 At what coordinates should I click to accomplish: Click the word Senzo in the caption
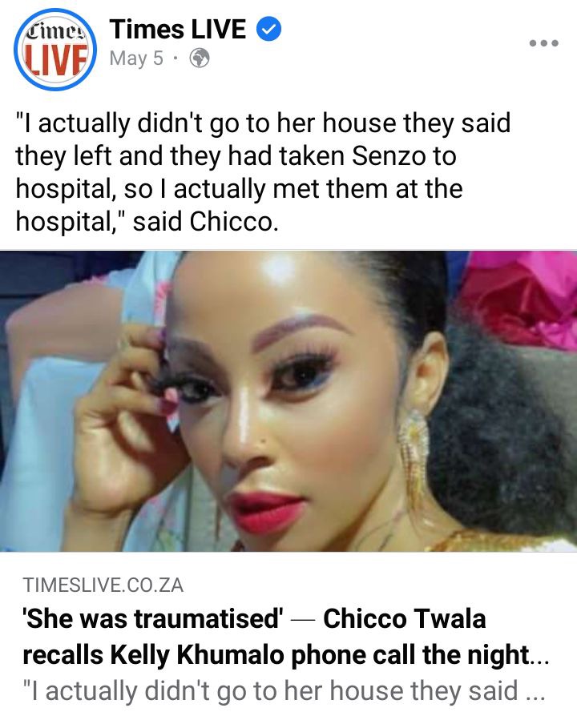[x=389, y=156]
